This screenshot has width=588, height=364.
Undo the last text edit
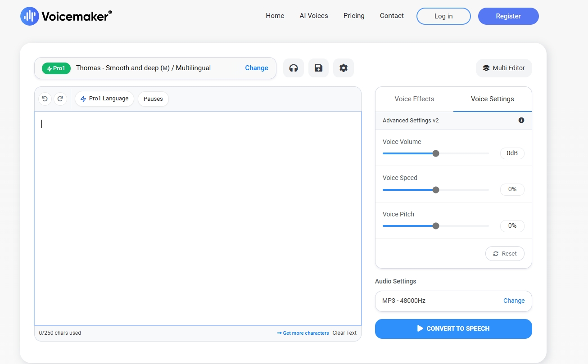tap(45, 99)
